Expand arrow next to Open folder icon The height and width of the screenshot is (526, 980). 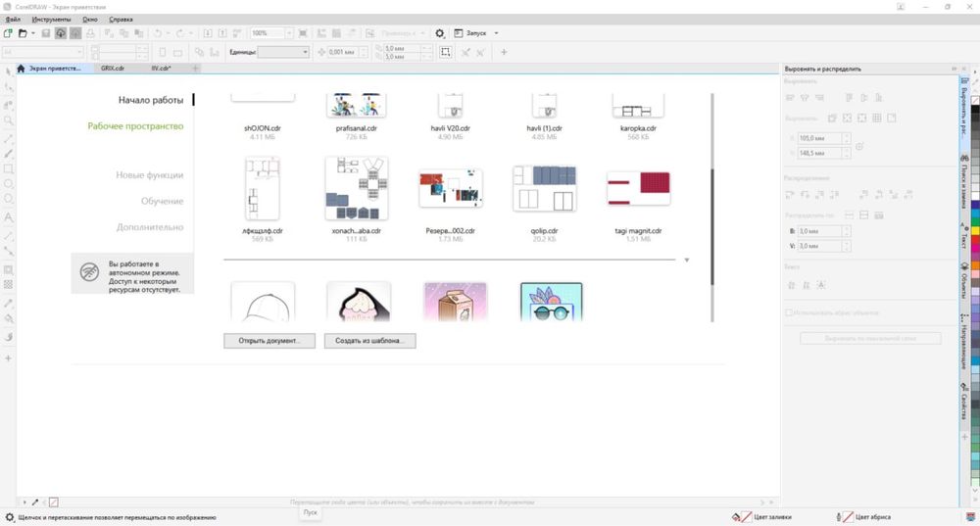(x=33, y=33)
